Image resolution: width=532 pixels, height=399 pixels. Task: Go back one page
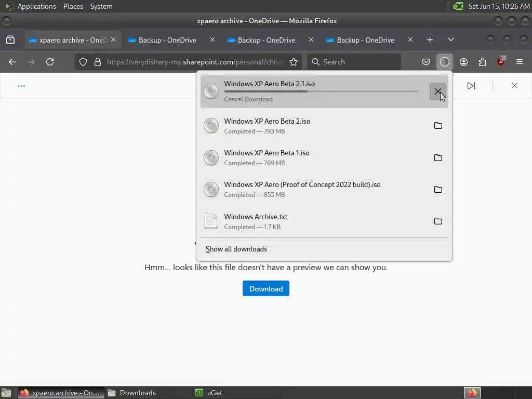point(12,62)
